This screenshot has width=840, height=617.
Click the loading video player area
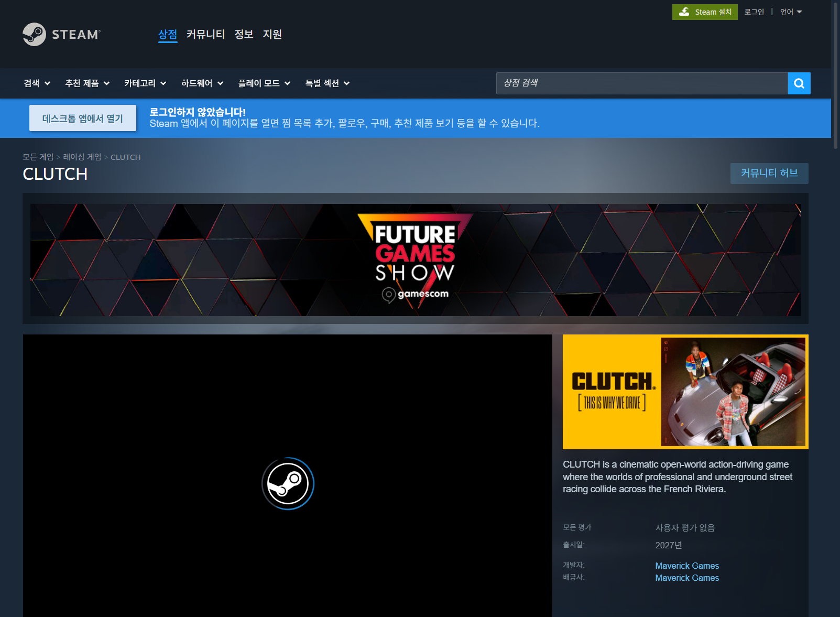(x=288, y=476)
